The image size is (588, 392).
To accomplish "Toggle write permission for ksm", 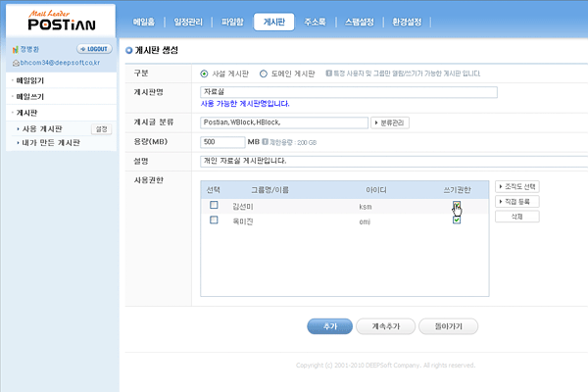I will click(x=457, y=205).
